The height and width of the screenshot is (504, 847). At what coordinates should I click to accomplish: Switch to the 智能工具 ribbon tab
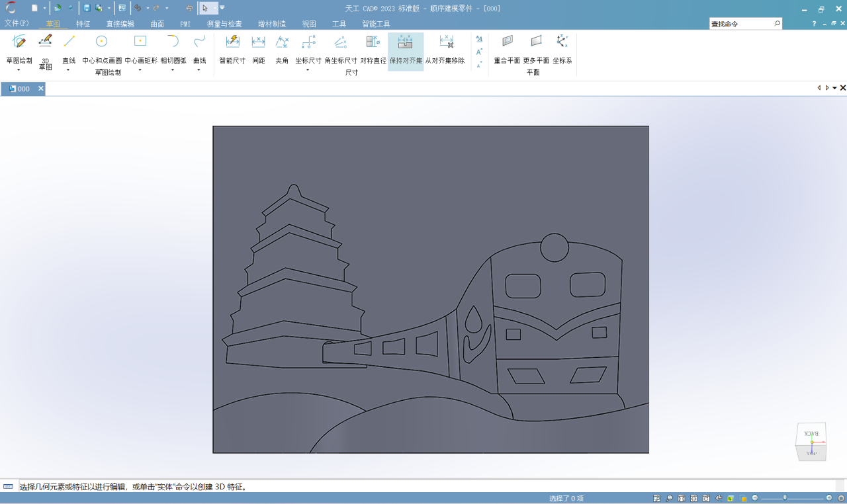click(376, 24)
